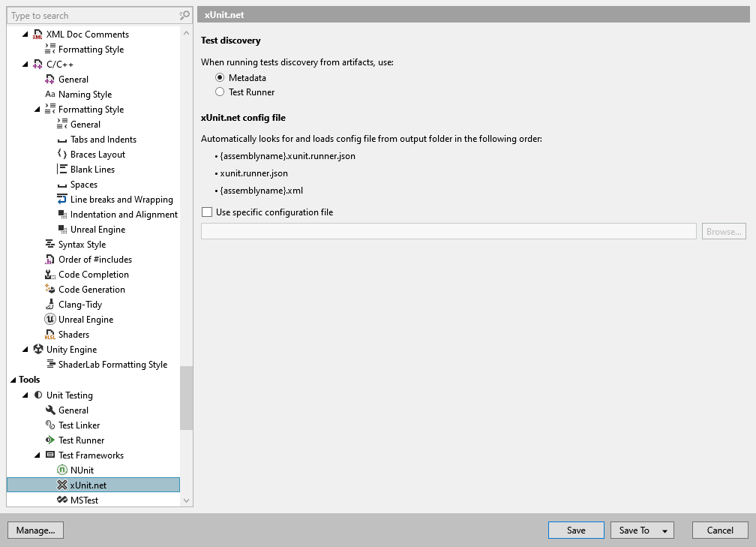Click the Code Completion icon
Image resolution: width=756 pixels, height=547 pixels.
(x=49, y=274)
